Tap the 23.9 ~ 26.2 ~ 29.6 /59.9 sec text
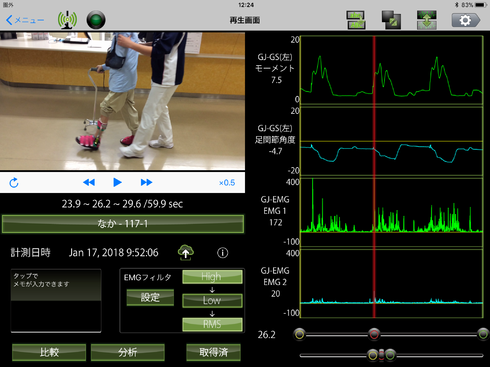Viewport: 490px width, 367px height. pyautogui.click(x=122, y=204)
